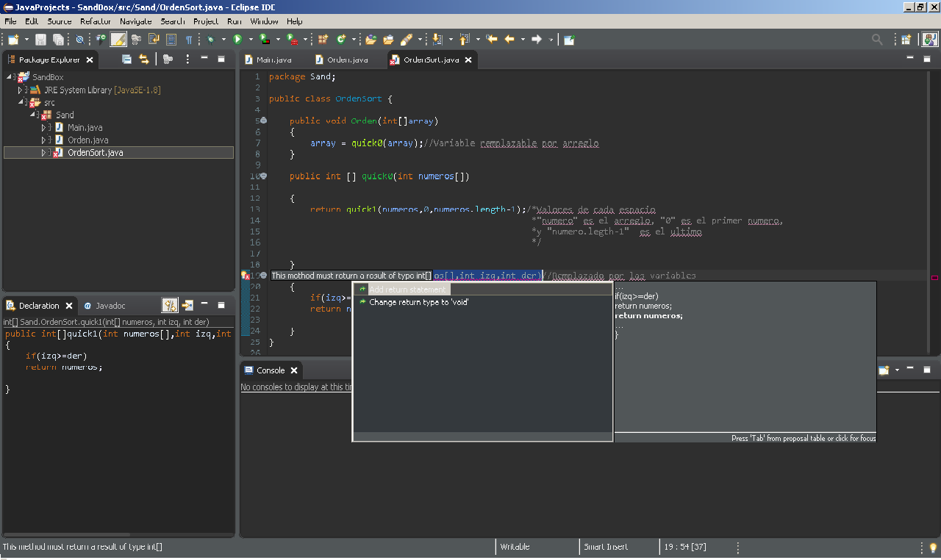Choose 'Add return statement' quick fix
Screen dimensions: 941x560
click(482, 290)
